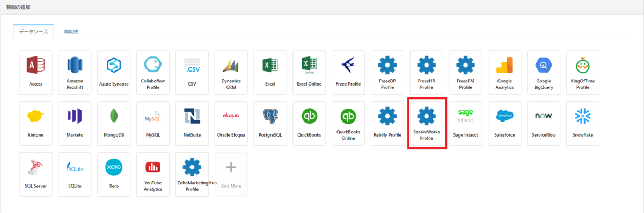Image resolution: width=644 pixels, height=213 pixels.
Task: Select the MongoDB leaf icon
Action: pyautogui.click(x=114, y=116)
